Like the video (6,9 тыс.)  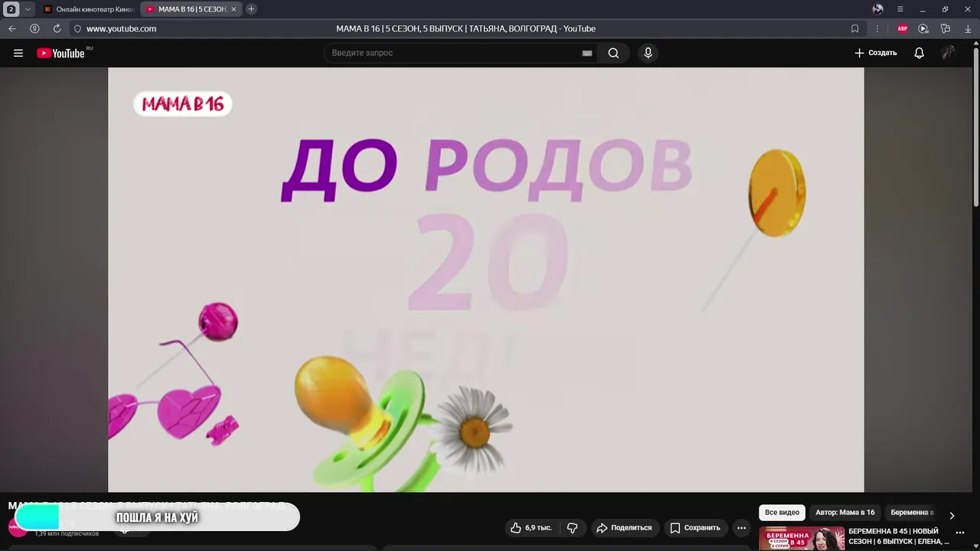531,527
